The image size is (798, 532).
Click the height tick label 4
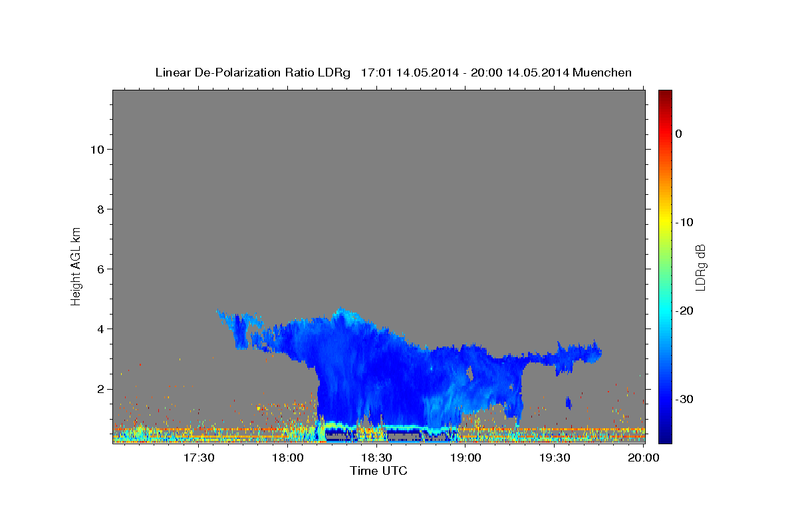coord(100,329)
